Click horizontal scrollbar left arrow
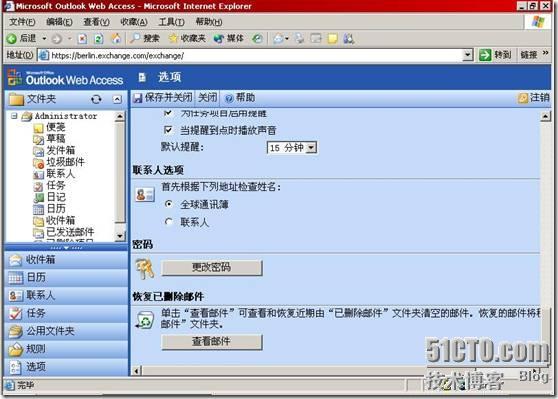 137,371
